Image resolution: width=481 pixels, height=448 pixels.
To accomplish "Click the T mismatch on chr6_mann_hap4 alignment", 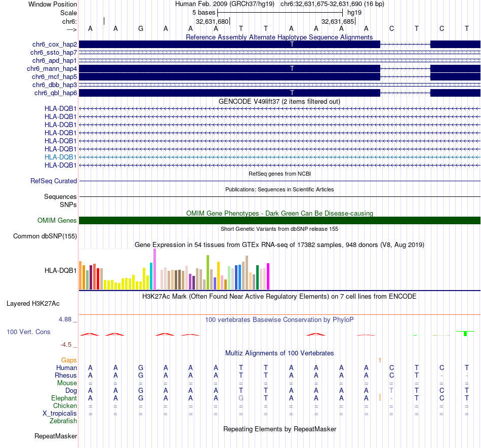I will pyautogui.click(x=292, y=68).
